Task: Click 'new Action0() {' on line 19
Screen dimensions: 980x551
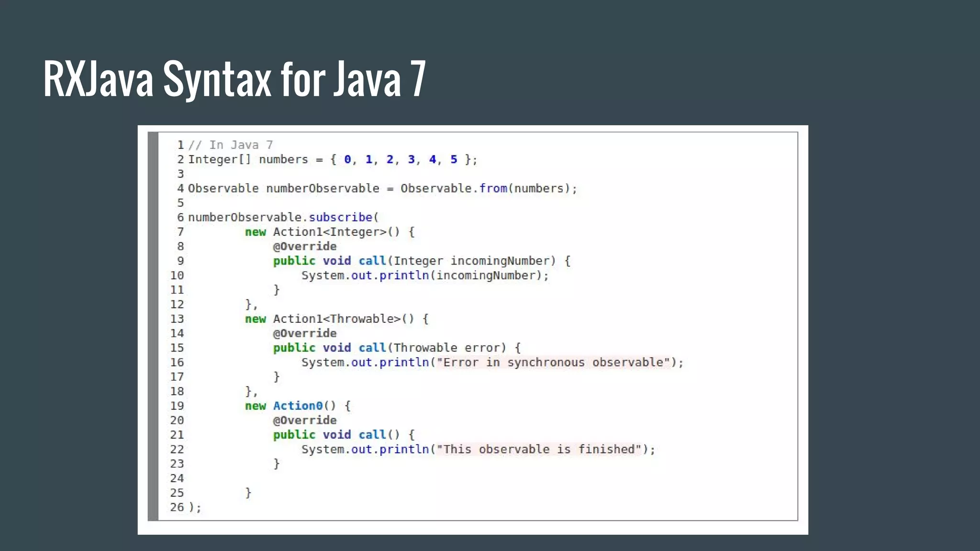Action: tap(298, 406)
